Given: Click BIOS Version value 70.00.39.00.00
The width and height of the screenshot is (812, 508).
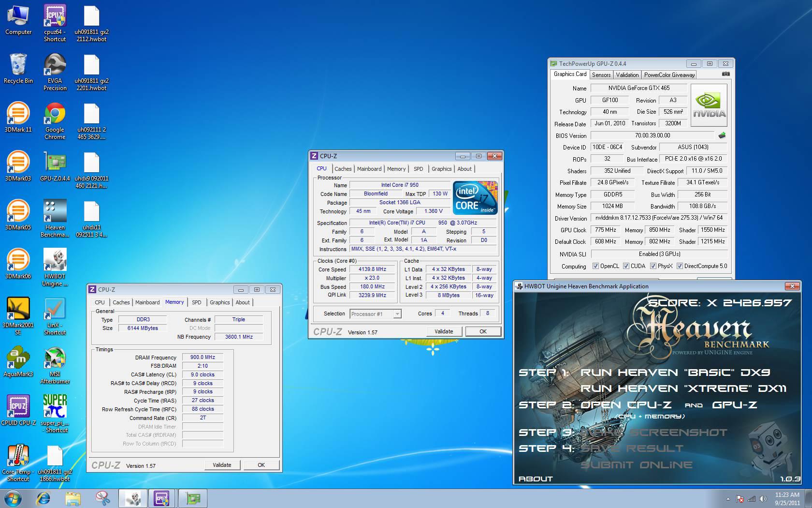Looking at the screenshot, I should pos(652,135).
